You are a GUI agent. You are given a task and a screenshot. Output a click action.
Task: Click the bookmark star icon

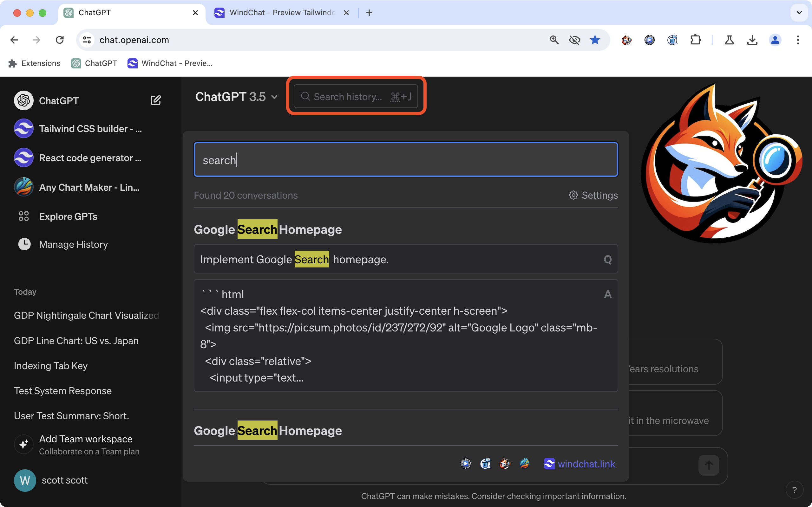[595, 40]
